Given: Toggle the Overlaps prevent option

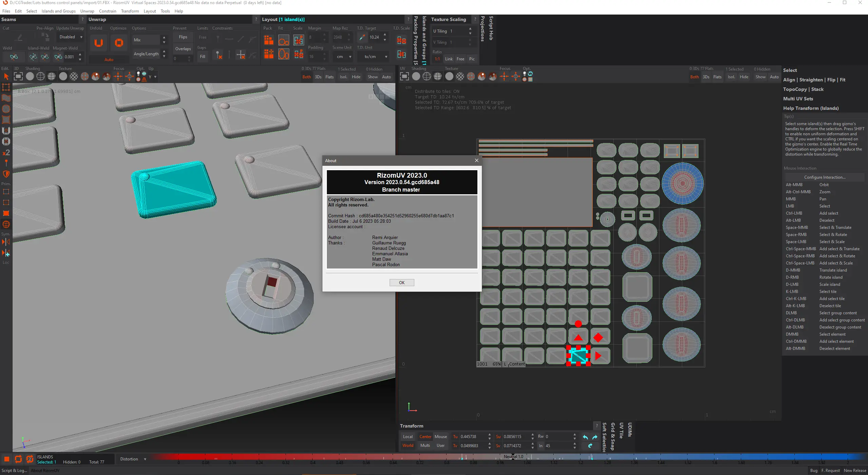Looking at the screenshot, I should 183,49.
